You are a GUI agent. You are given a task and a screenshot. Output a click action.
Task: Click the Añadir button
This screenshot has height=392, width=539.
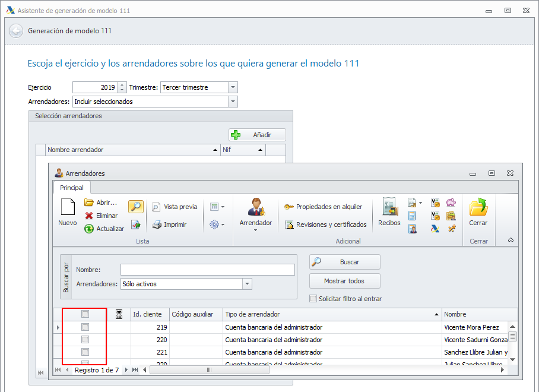point(257,135)
